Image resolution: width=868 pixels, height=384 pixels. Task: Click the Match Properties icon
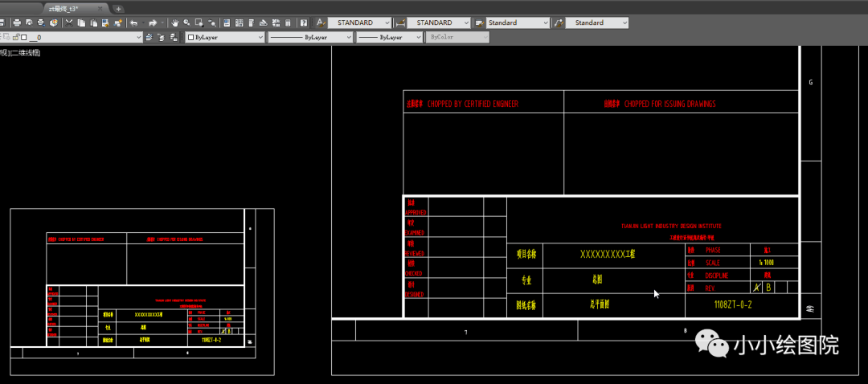[x=106, y=22]
